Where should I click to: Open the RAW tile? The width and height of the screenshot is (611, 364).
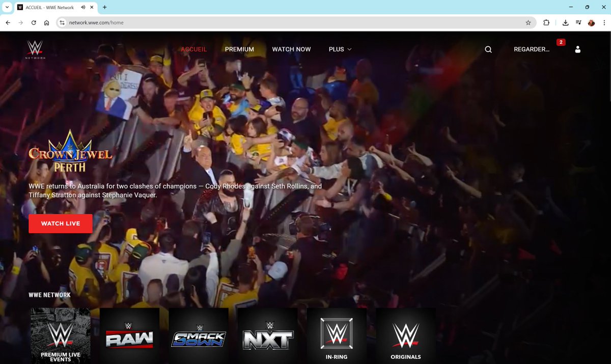tap(129, 335)
